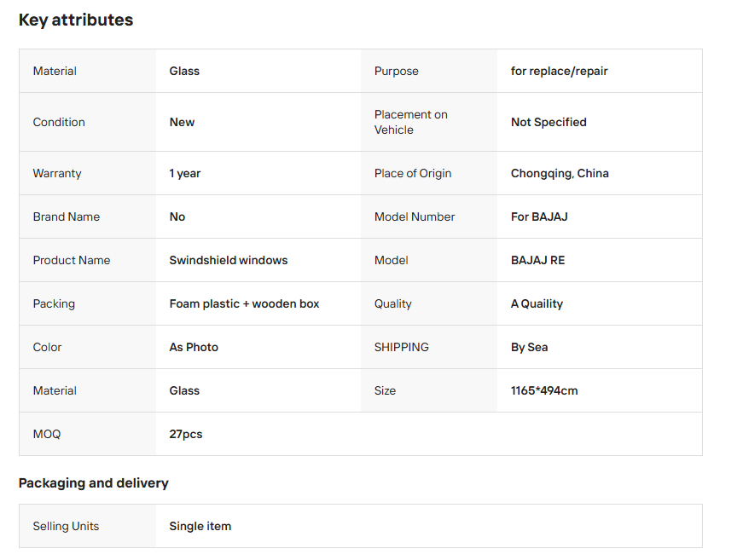Select the 'Not Specified' value
The height and width of the screenshot is (560, 743).
tap(549, 122)
